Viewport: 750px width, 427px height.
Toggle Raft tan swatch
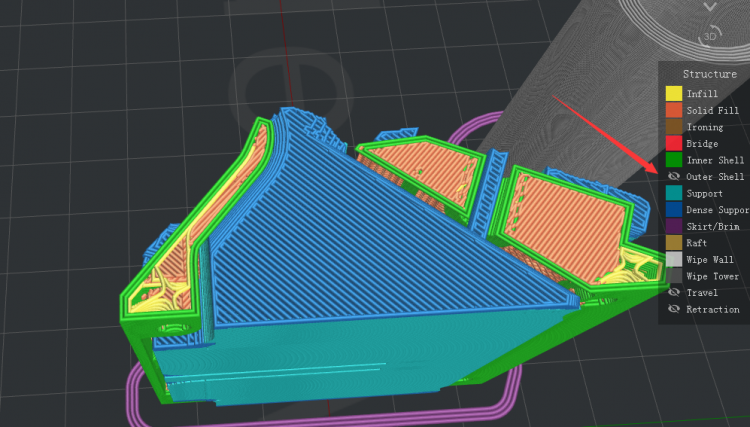click(x=673, y=242)
